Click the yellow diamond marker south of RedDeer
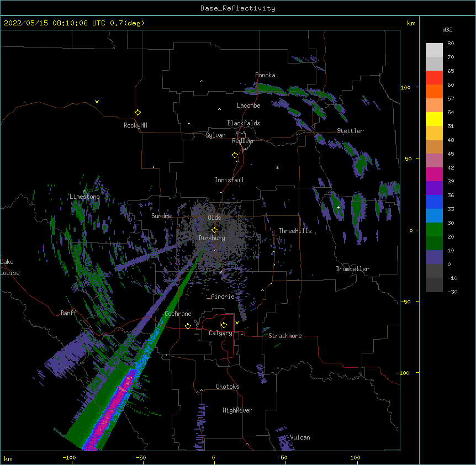The height and width of the screenshot is (465, 476). (235, 155)
